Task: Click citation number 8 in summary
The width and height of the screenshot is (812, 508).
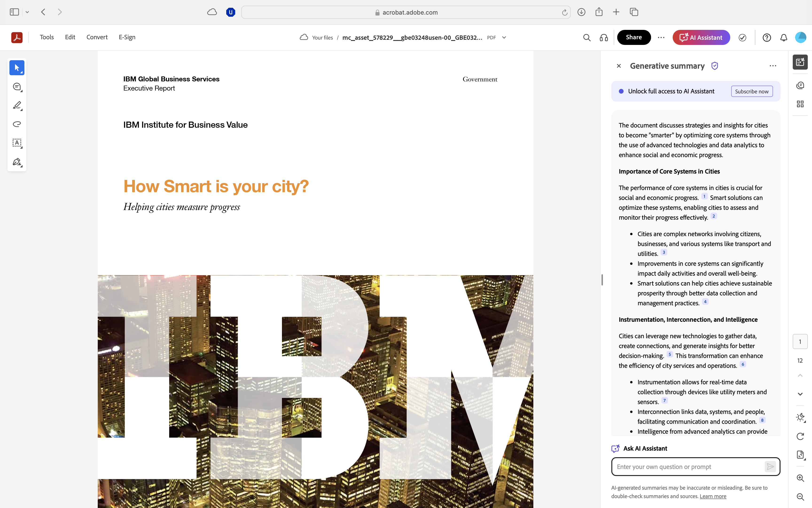Action: (x=762, y=420)
